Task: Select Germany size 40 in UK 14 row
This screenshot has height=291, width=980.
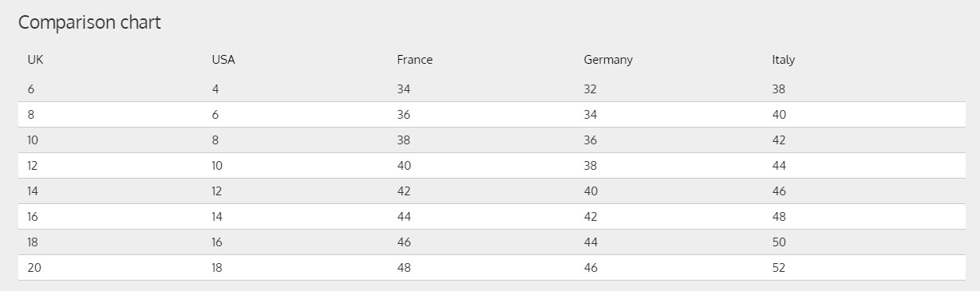Action: [x=591, y=191]
